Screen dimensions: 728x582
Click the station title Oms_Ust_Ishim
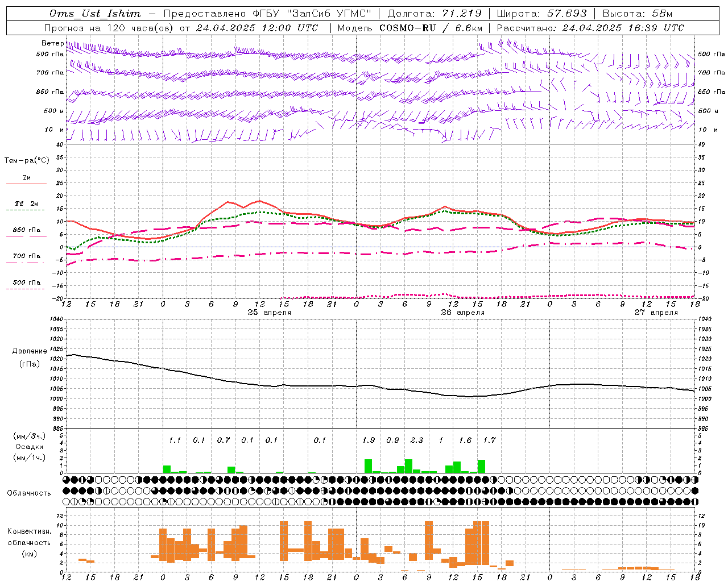tap(95, 14)
